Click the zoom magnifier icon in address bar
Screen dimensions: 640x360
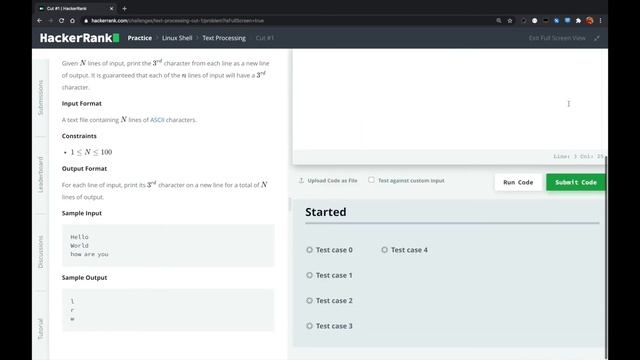click(x=498, y=20)
